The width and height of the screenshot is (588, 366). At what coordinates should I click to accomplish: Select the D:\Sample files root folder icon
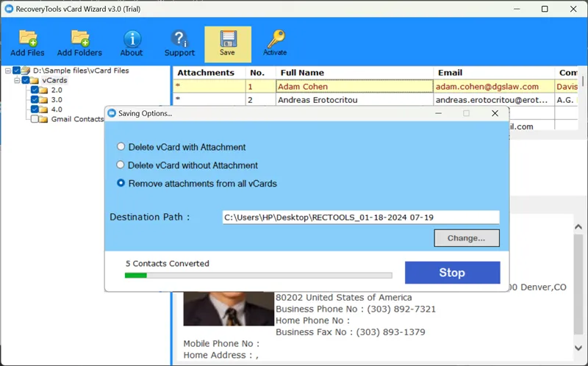click(x=26, y=70)
